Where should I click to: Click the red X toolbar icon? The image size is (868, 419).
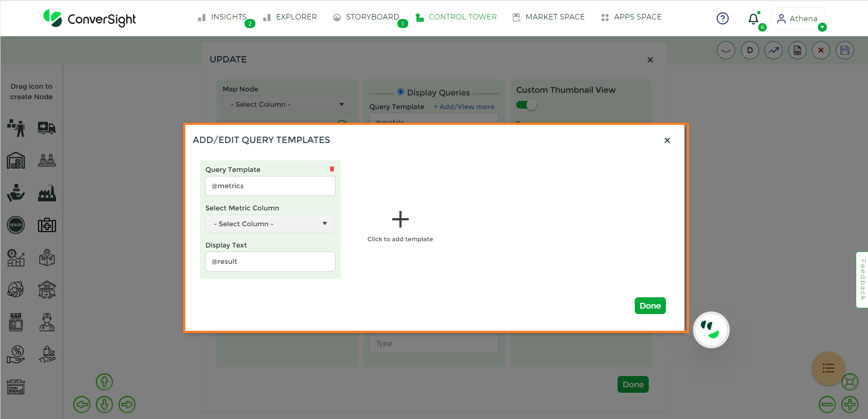[x=821, y=50]
